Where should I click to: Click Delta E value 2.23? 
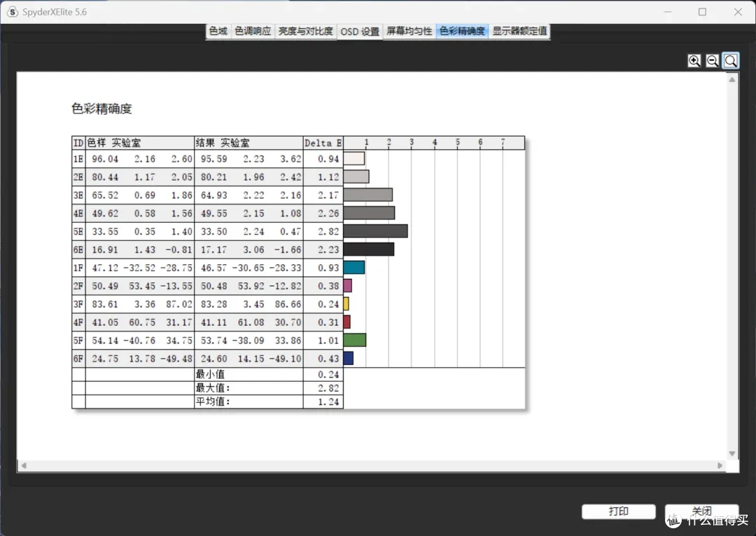(x=328, y=249)
